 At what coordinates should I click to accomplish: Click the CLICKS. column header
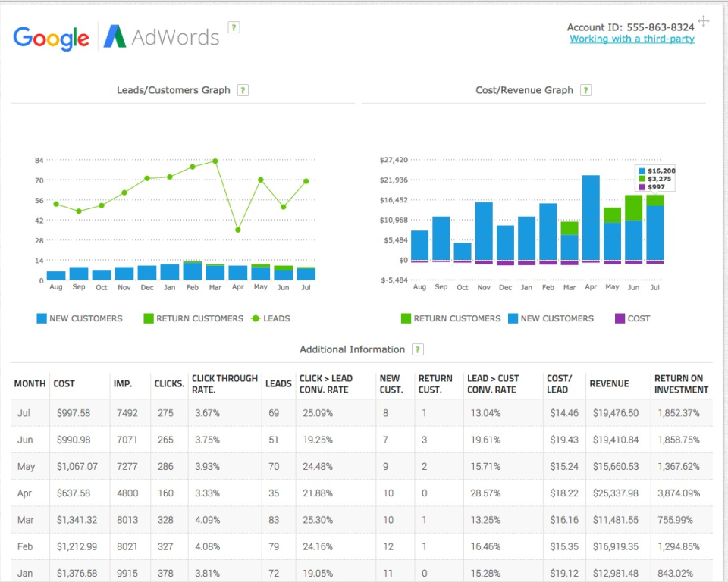(169, 383)
